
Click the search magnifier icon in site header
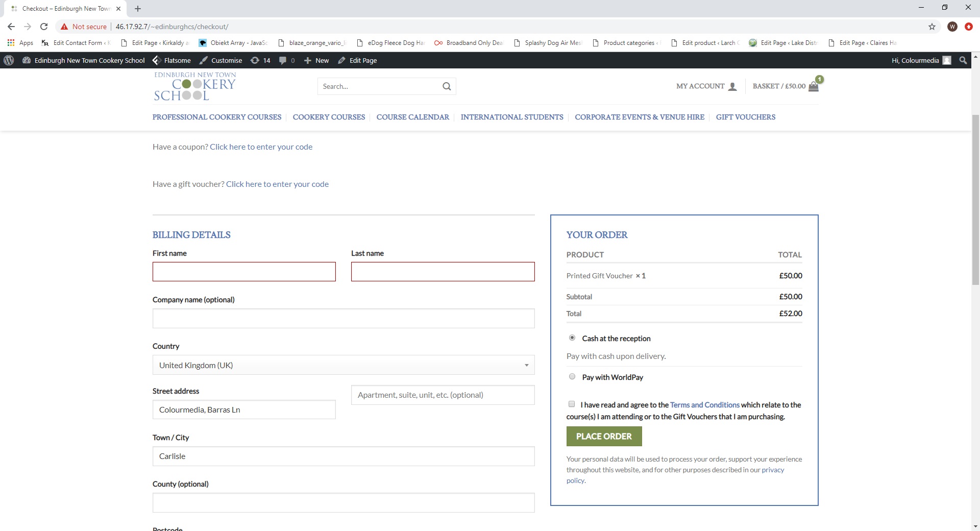pos(447,86)
